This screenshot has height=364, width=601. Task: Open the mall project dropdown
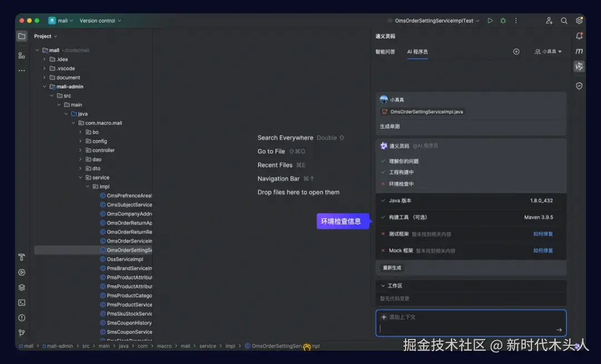coord(65,21)
